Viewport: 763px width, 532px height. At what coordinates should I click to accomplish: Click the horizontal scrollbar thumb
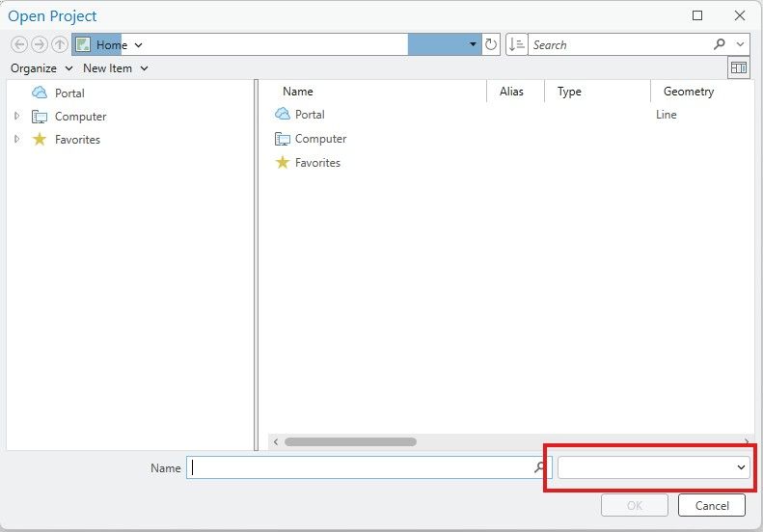[x=350, y=441]
